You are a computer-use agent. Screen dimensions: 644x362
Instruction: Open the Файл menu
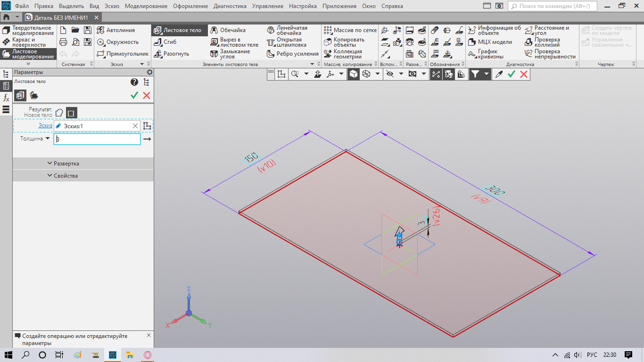(x=22, y=6)
